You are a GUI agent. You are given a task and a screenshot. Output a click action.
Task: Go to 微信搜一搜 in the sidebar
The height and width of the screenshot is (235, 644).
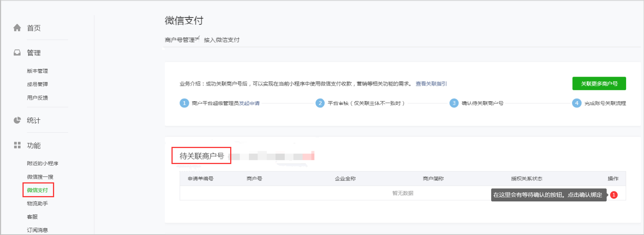click(x=40, y=177)
